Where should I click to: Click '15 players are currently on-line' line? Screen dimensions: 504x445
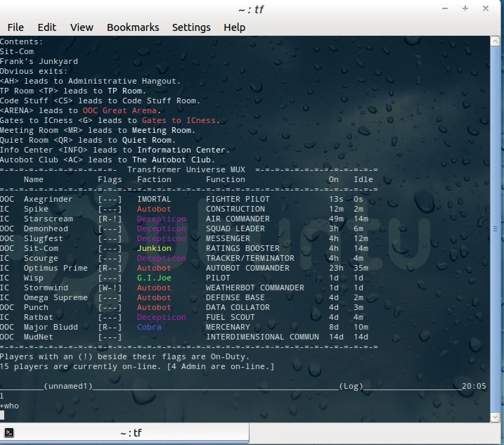pyautogui.click(x=137, y=366)
